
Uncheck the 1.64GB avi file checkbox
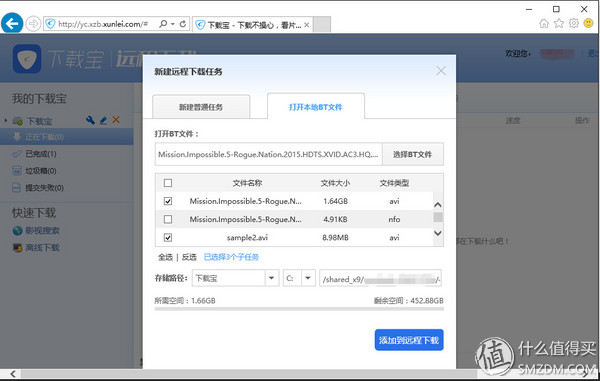pyautogui.click(x=168, y=201)
